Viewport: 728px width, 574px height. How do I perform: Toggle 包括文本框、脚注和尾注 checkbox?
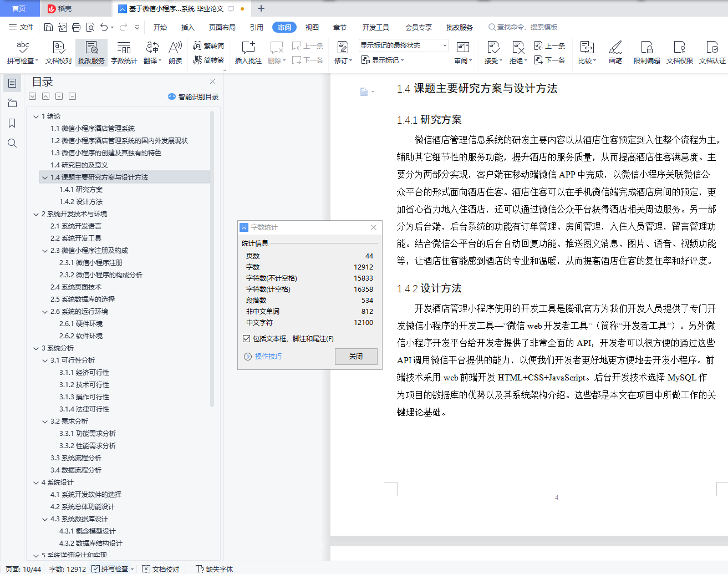click(247, 338)
